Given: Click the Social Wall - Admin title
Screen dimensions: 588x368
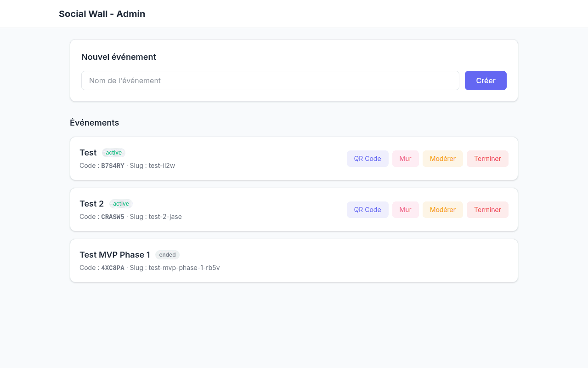Looking at the screenshot, I should click(x=102, y=14).
